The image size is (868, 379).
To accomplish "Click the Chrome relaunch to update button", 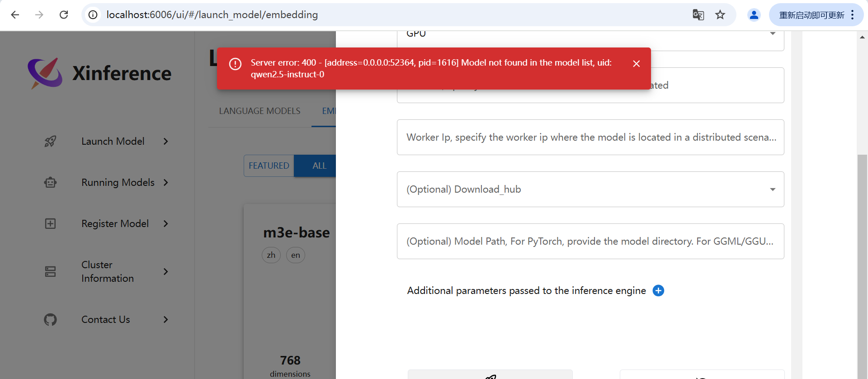I will (811, 15).
